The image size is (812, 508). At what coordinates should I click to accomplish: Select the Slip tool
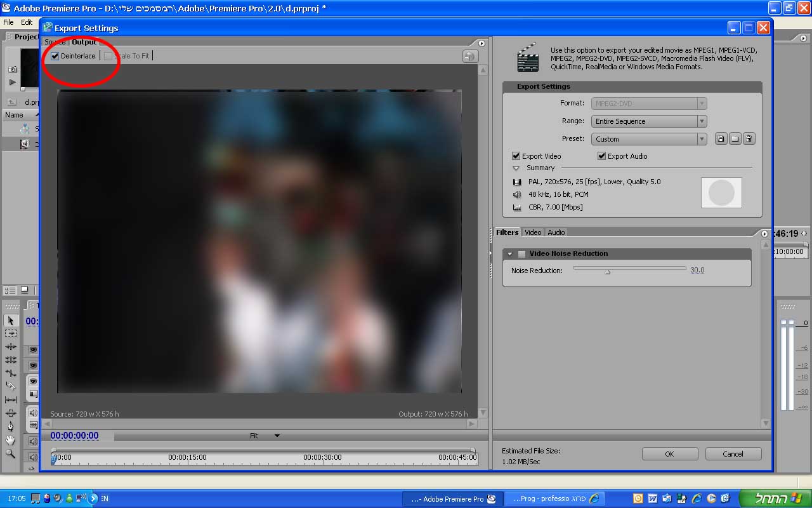tap(11, 399)
